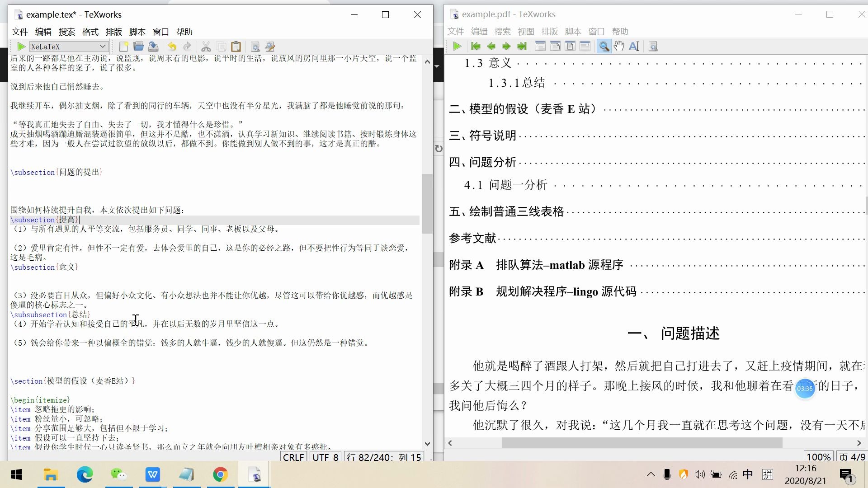Save the example.tex file
Viewport: 868px width, 488px height.
pyautogui.click(x=153, y=47)
